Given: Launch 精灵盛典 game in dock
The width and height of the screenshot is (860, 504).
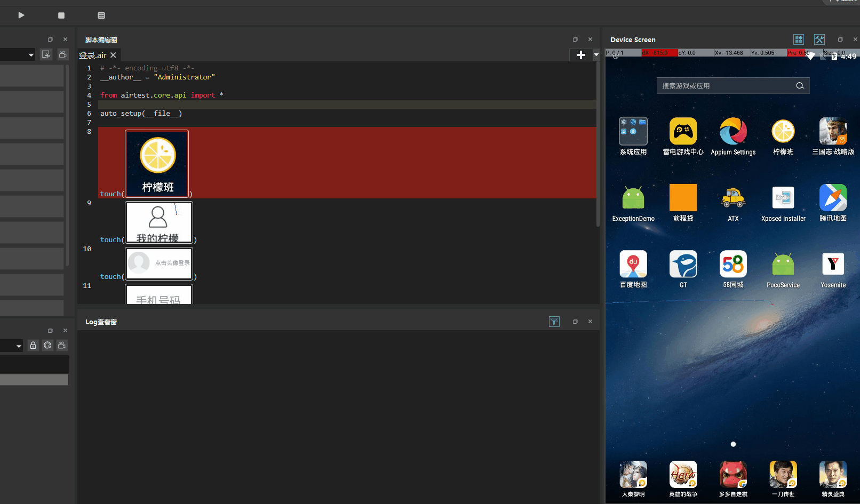Looking at the screenshot, I should tap(833, 479).
